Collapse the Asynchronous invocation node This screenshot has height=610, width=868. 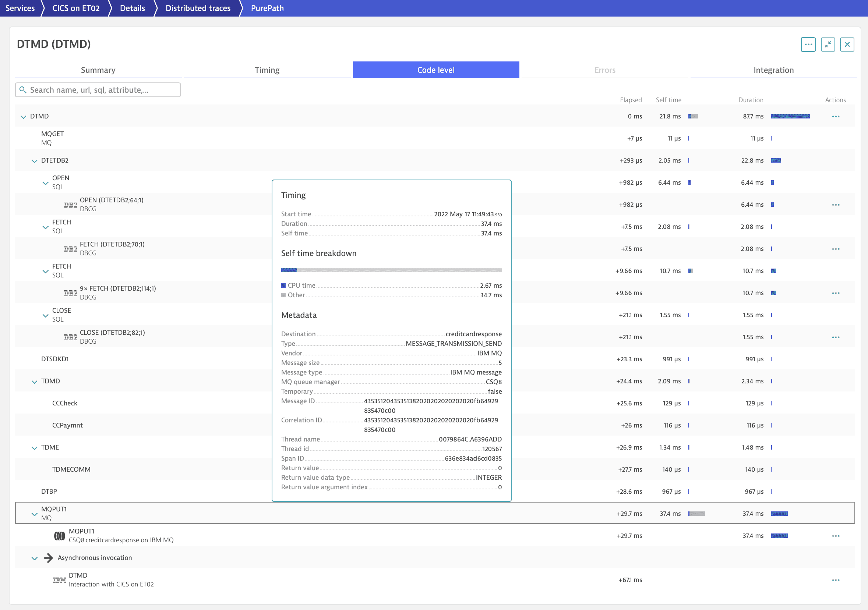pyautogui.click(x=34, y=558)
